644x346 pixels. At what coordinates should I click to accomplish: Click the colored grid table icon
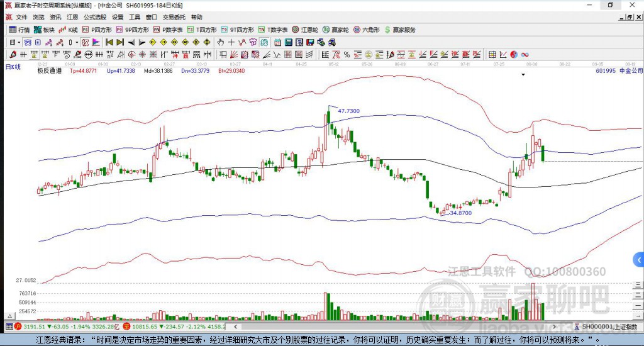click(492, 54)
